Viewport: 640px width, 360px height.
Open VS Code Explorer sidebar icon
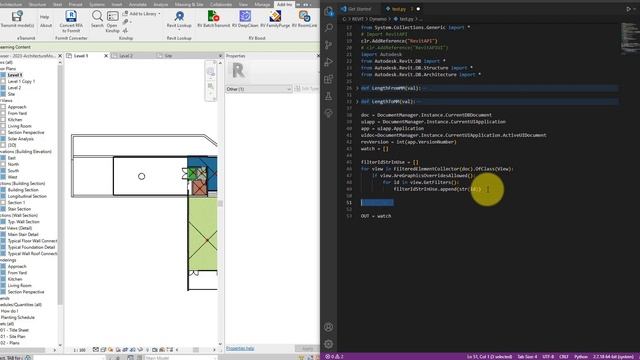pyautogui.click(x=329, y=11)
